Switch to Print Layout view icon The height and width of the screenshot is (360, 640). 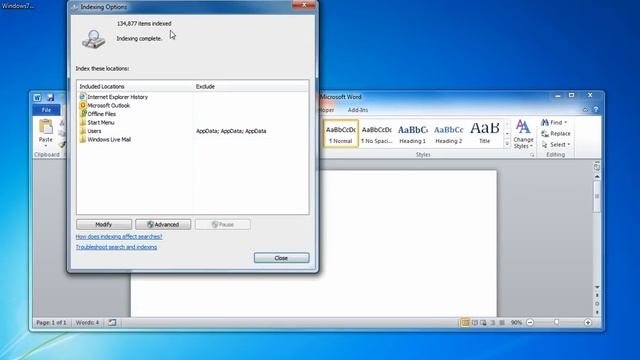pyautogui.click(x=465, y=322)
